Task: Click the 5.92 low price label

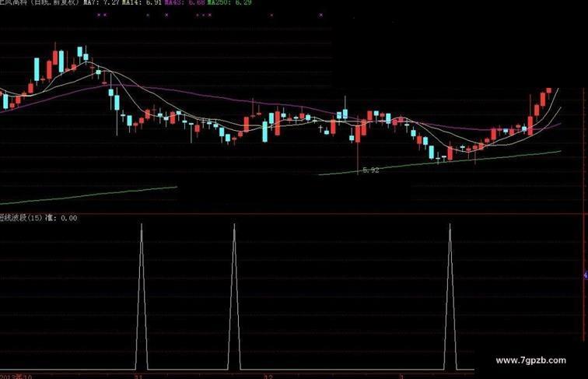Action: coord(371,170)
